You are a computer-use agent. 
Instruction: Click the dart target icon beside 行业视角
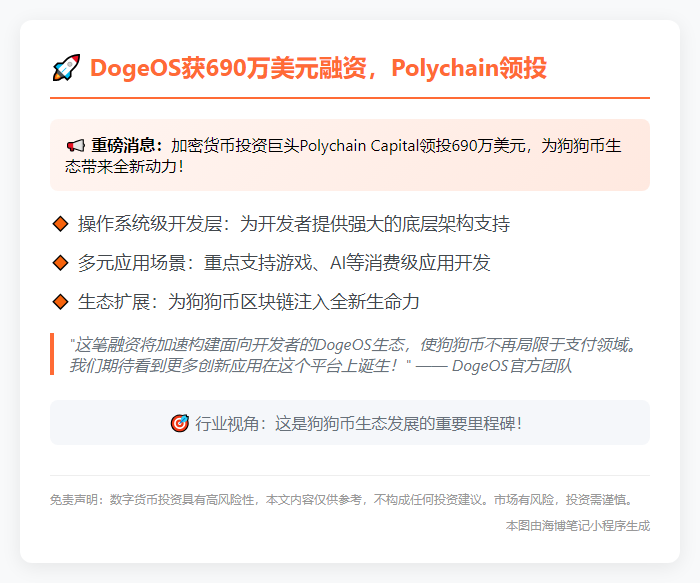pos(180,423)
